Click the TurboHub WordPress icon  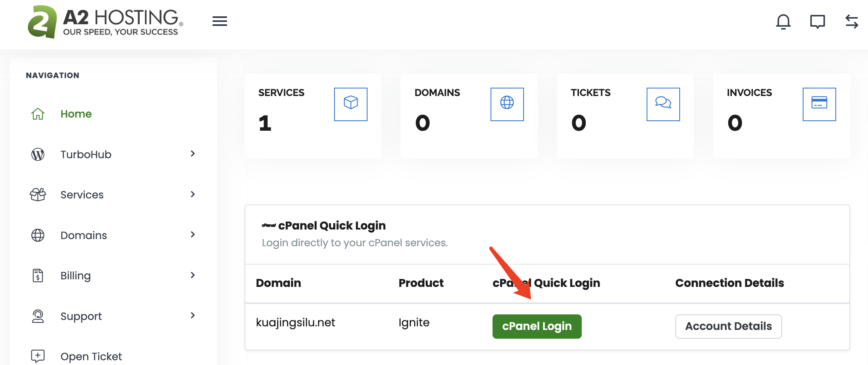pos(38,154)
